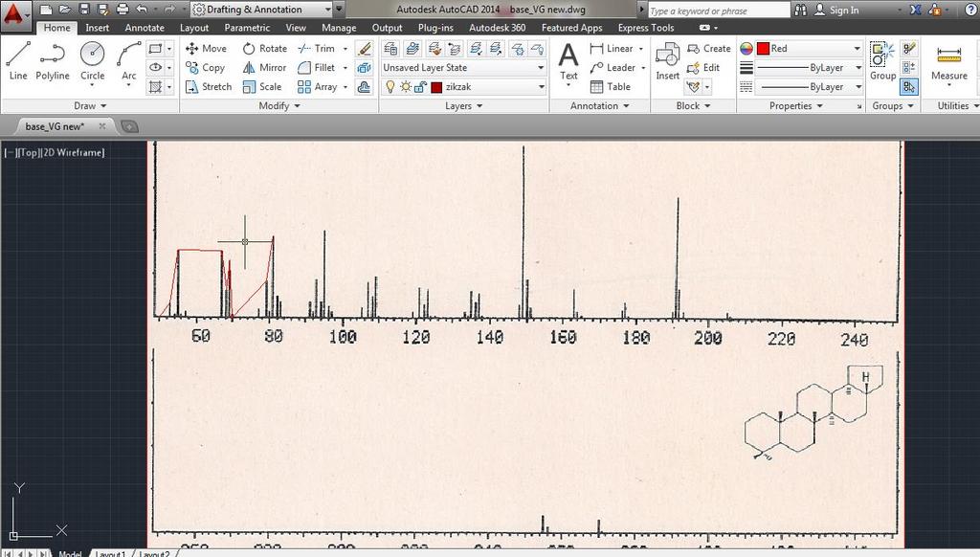
Task: Click the Move tool
Action: (206, 48)
